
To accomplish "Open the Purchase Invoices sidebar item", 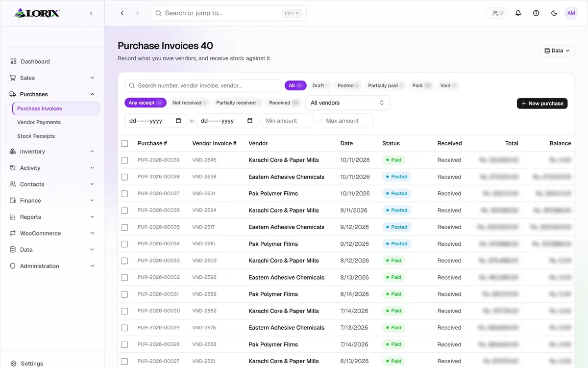I will coord(56,108).
